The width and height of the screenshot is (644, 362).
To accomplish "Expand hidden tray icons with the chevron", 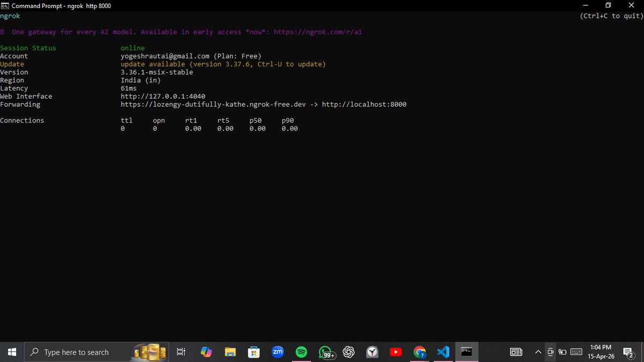I will [538, 352].
